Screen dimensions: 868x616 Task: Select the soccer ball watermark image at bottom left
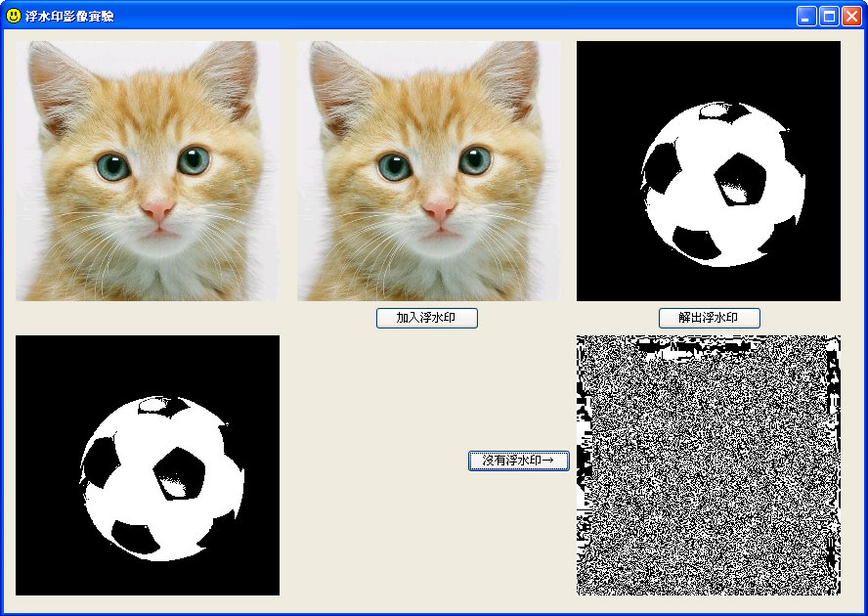(148, 465)
